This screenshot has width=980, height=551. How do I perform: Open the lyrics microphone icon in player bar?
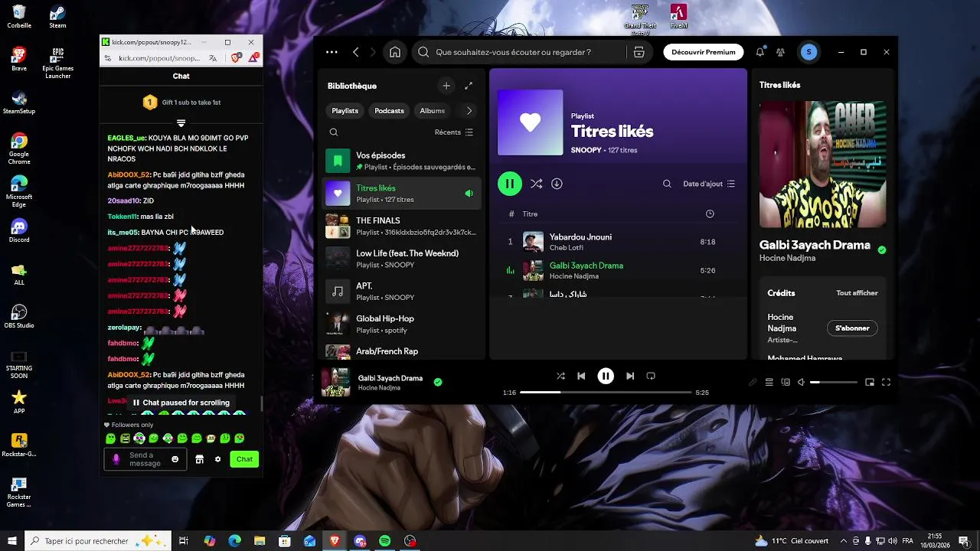tap(753, 382)
